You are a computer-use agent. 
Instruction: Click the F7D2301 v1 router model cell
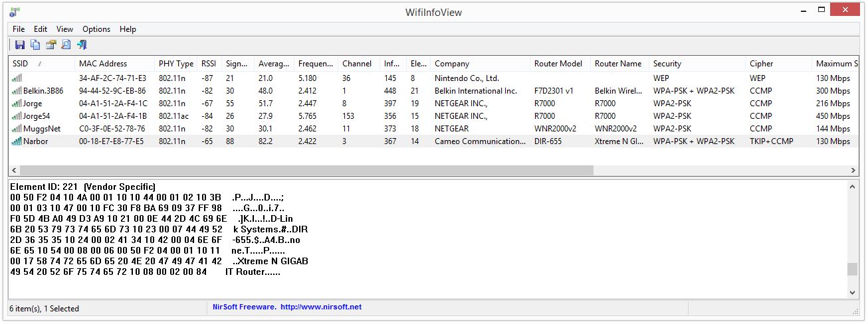click(554, 90)
